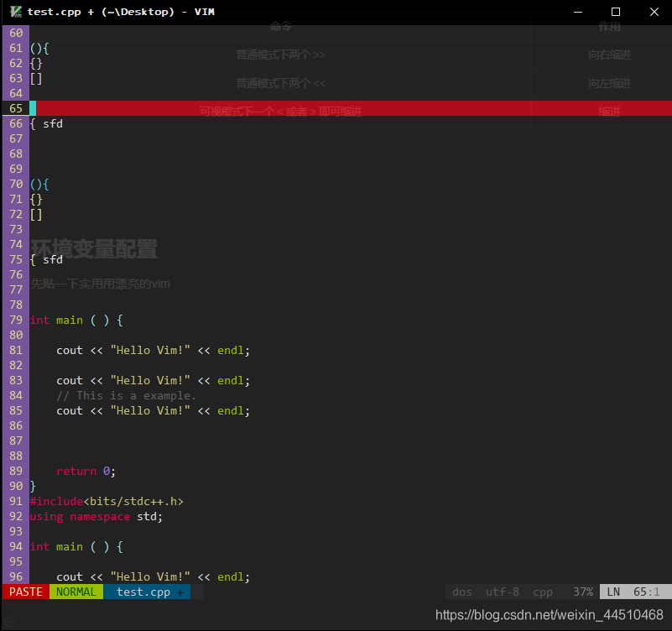Click line number 88
Viewport: 672px width, 631px height.
coord(16,456)
